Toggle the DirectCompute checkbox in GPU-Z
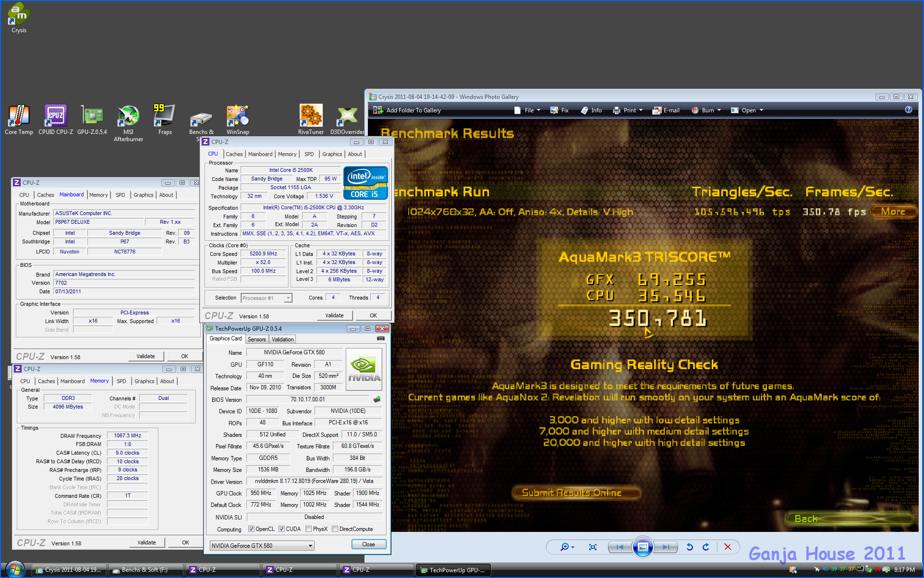924x578 pixels. click(x=335, y=529)
